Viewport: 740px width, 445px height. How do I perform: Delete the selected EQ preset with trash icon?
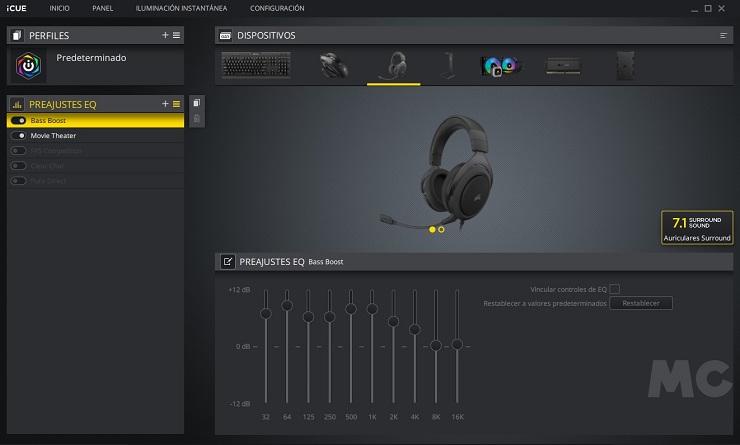click(197, 119)
